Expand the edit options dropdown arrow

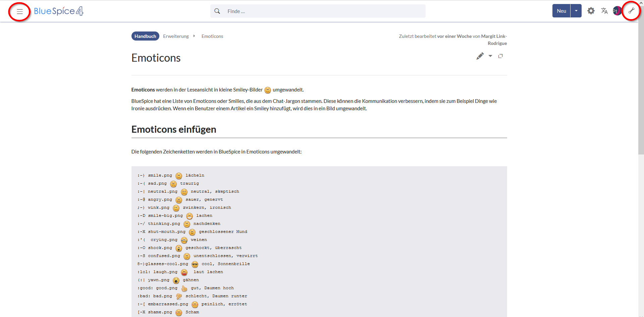[x=490, y=56]
